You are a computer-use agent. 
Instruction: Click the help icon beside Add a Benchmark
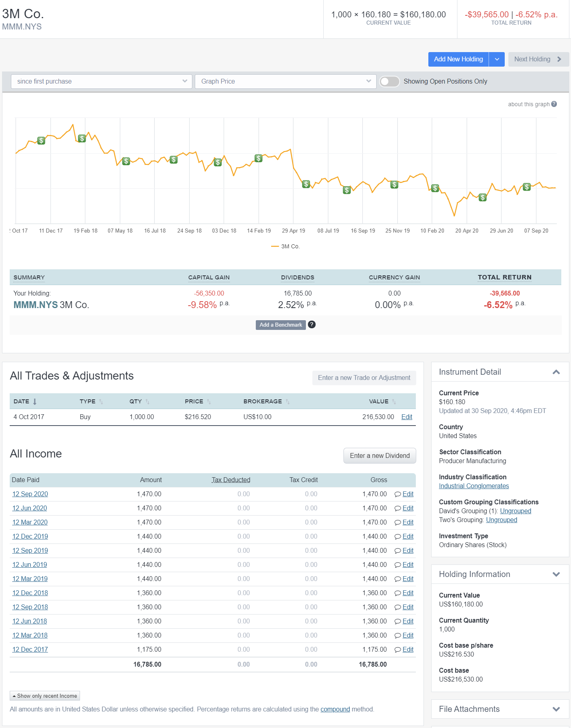coord(312,325)
